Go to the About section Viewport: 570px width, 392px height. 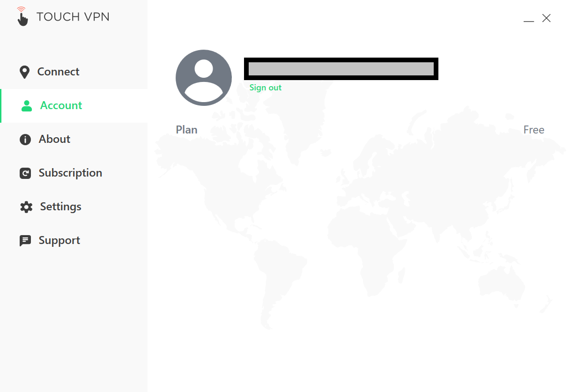[74, 139]
